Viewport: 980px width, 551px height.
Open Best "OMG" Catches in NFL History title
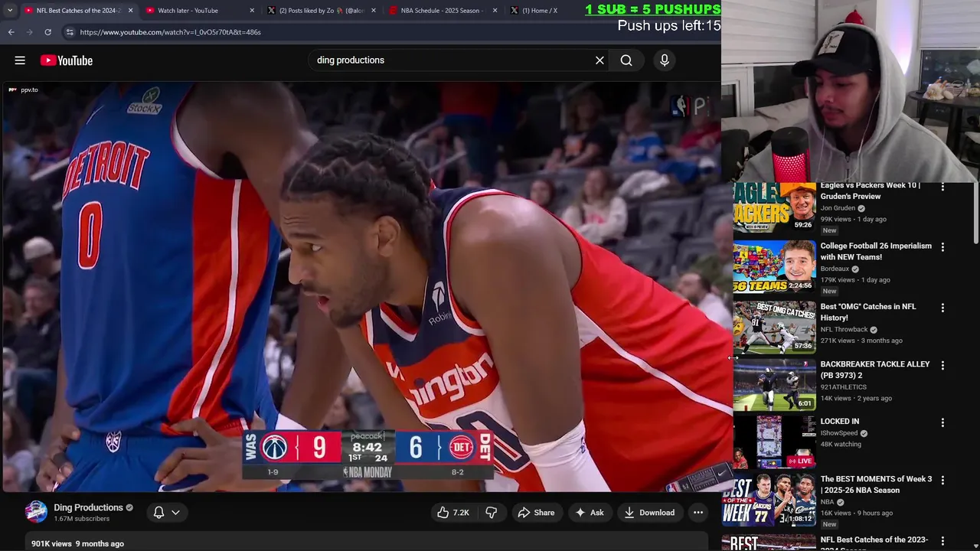tap(868, 311)
